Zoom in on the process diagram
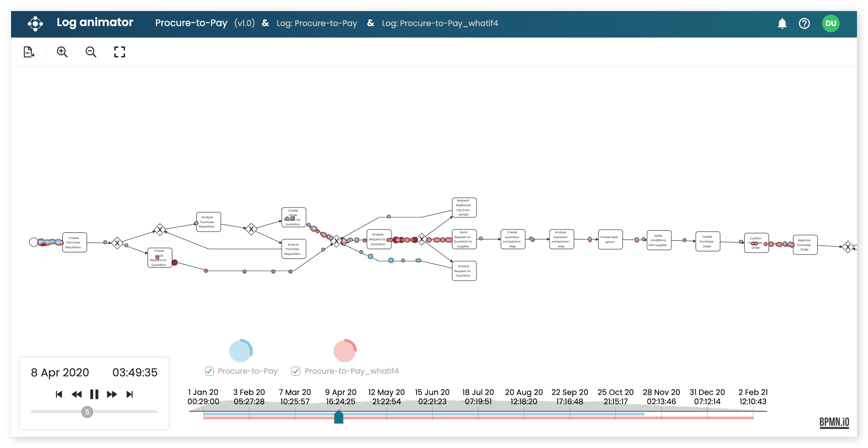Screen dimensions: 868x448 click(62, 52)
